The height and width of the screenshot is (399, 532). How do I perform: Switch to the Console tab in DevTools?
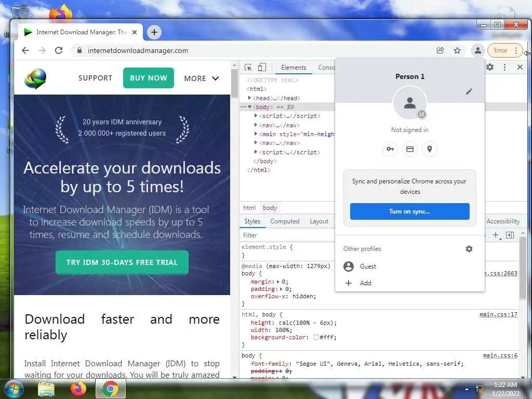click(x=326, y=68)
